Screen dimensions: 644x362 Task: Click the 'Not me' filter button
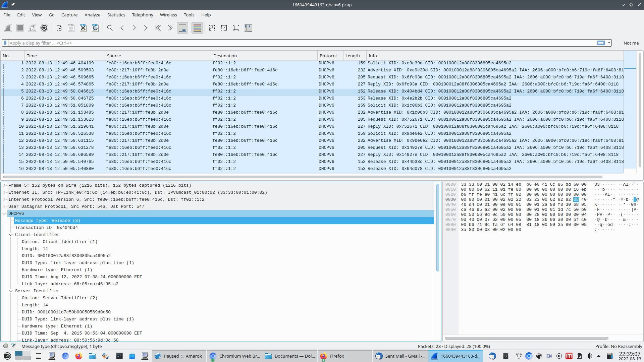631,43
